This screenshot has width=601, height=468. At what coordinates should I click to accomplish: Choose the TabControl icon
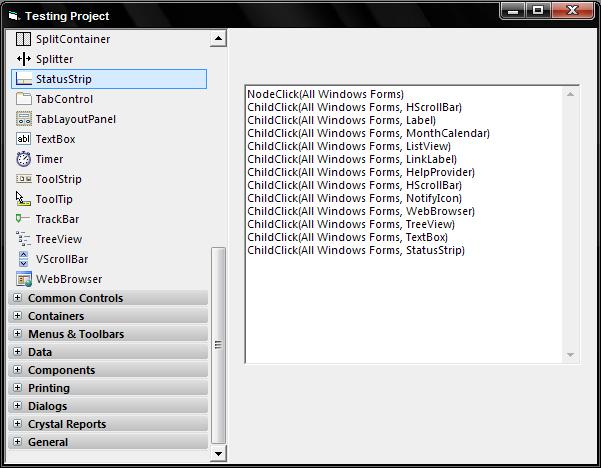(x=23, y=99)
